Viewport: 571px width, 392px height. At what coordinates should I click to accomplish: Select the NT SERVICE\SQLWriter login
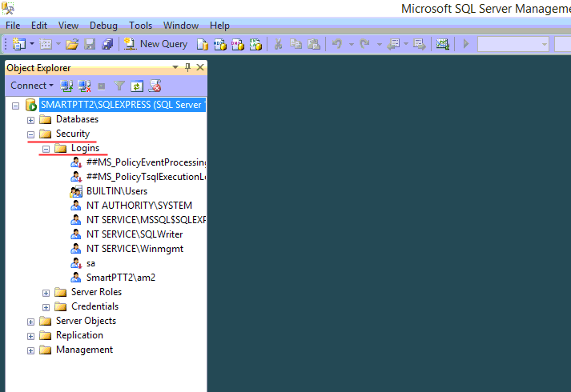[135, 234]
